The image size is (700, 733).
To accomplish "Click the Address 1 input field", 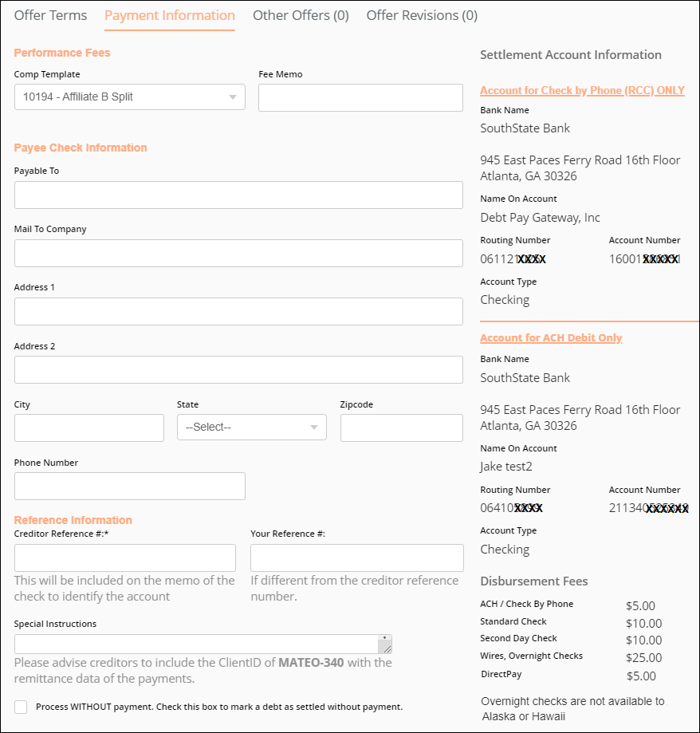I will pyautogui.click(x=239, y=311).
